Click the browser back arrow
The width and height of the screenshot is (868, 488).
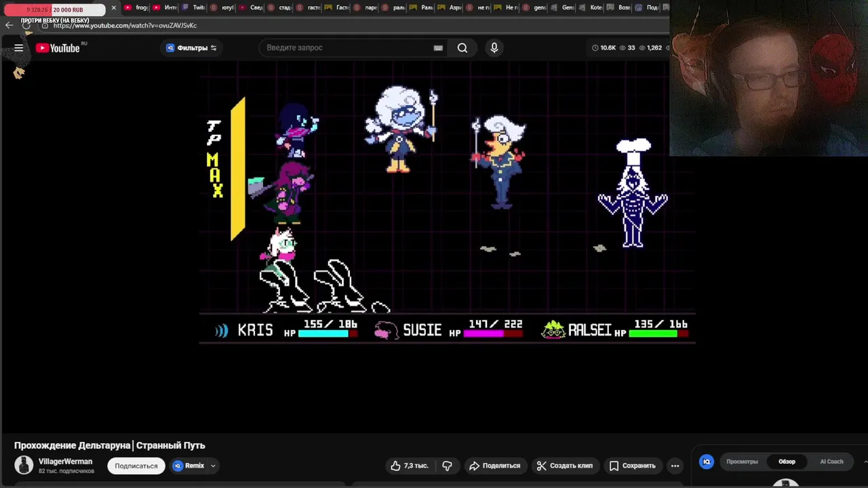pyautogui.click(x=9, y=25)
